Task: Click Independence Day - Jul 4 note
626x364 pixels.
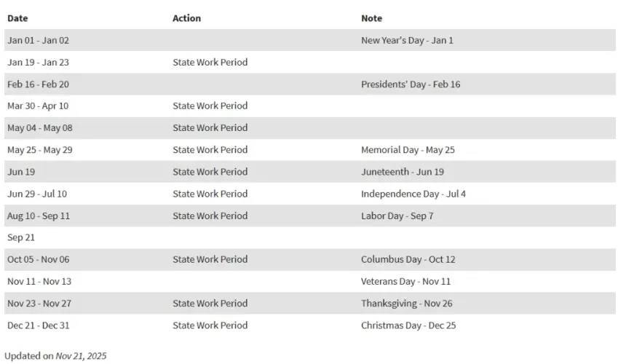Action: tap(413, 194)
